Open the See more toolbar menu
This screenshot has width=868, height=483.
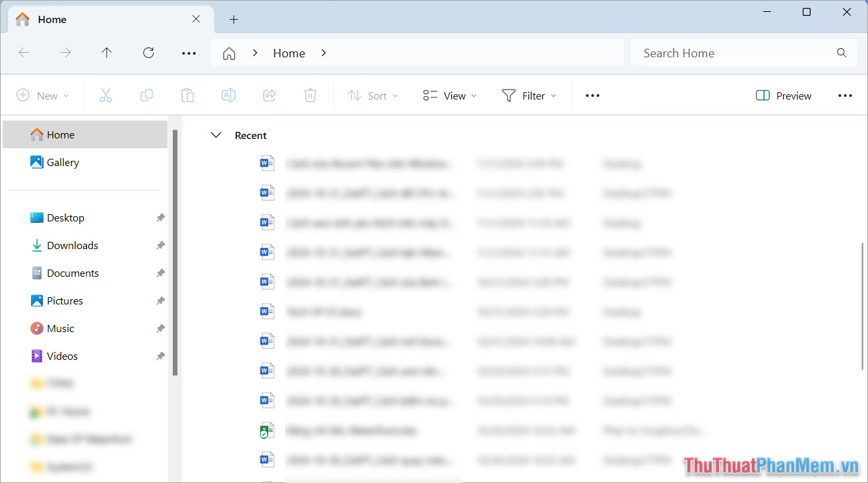[592, 95]
